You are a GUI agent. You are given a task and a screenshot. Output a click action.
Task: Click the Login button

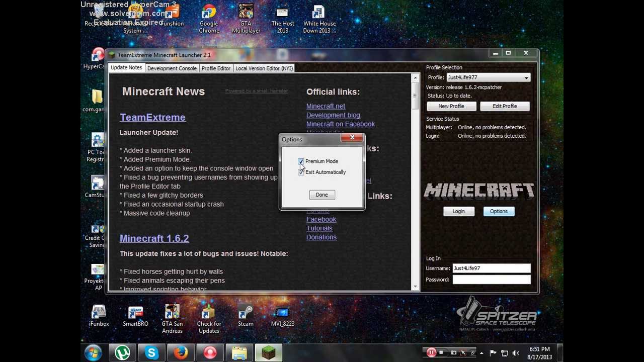click(458, 211)
